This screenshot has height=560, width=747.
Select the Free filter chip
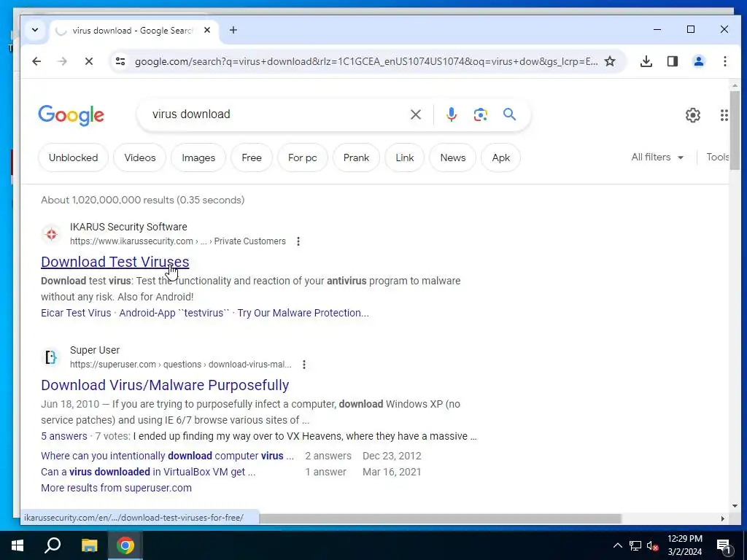[x=252, y=157]
